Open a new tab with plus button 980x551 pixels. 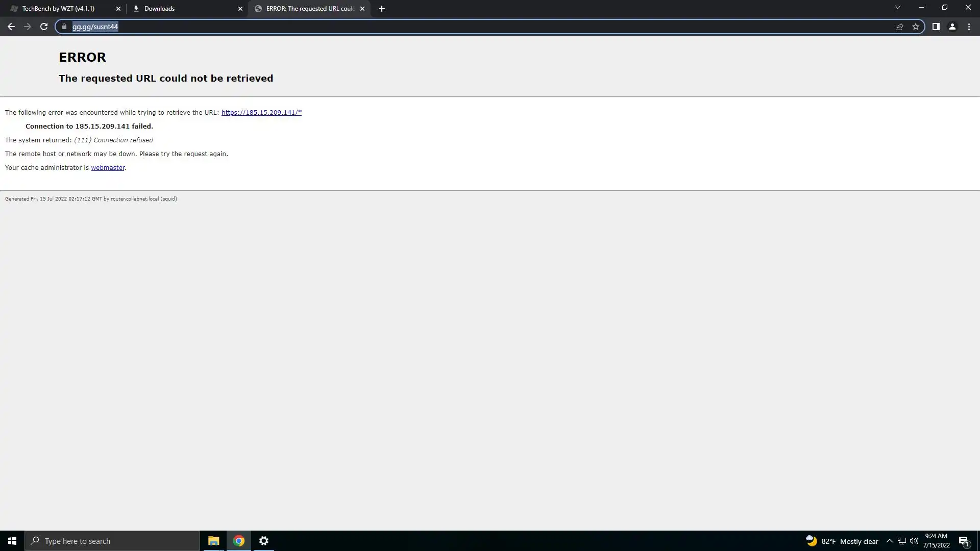coord(382,9)
